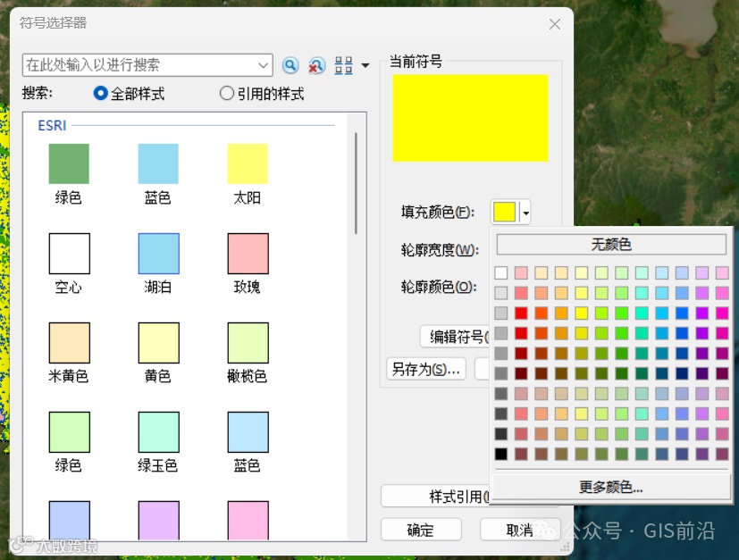739x560 pixels.
Task: Choose the 橄榄色 symbol
Action: [x=248, y=343]
